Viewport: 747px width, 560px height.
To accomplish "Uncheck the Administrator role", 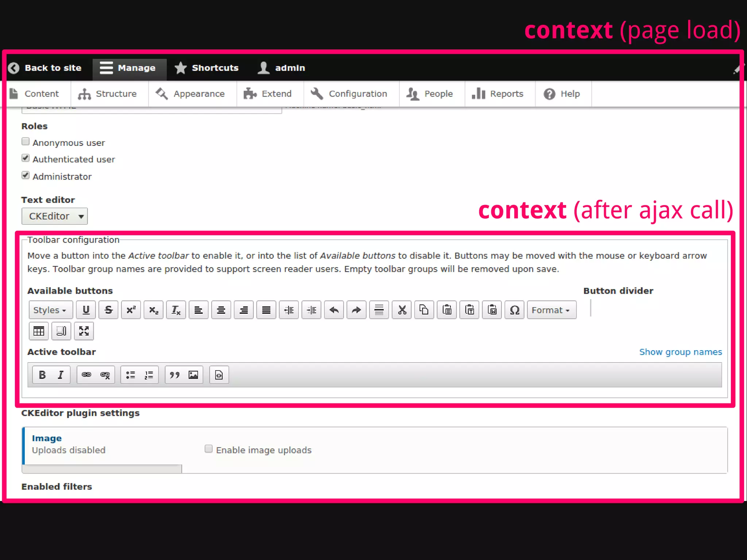I will tap(26, 175).
